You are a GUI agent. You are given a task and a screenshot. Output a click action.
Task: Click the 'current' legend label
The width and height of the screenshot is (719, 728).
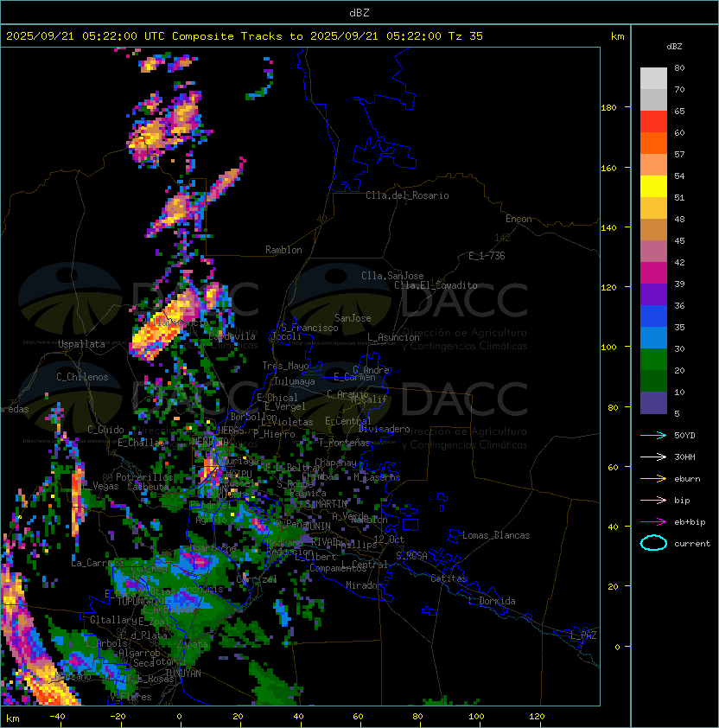point(692,544)
